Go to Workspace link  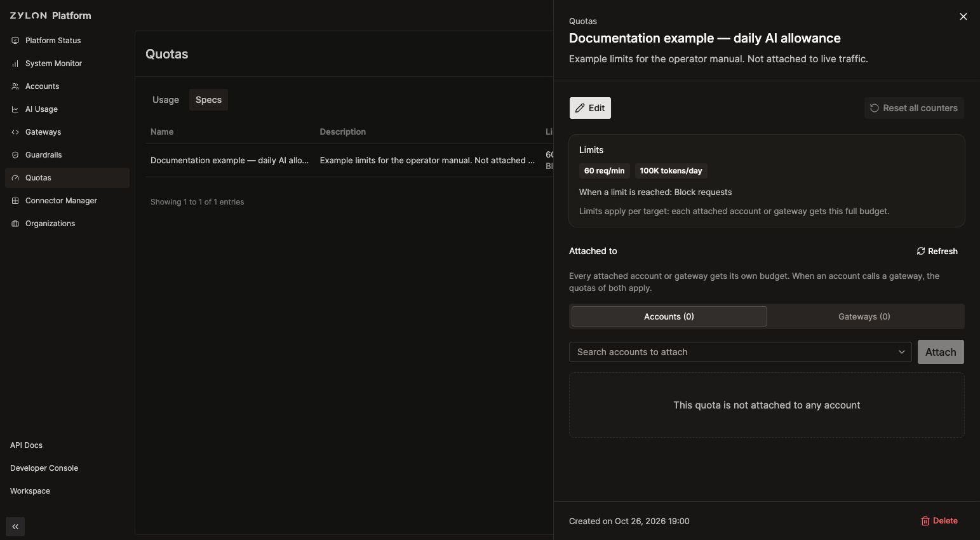pos(30,491)
